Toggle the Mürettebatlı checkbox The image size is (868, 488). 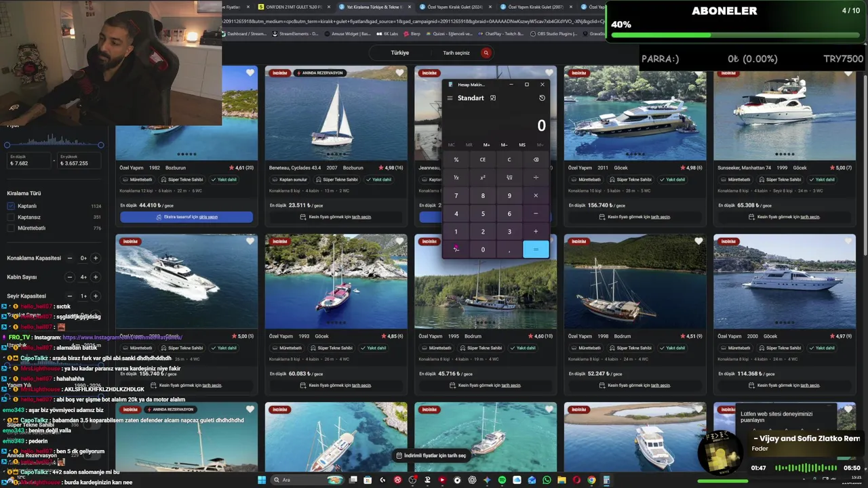point(11,228)
